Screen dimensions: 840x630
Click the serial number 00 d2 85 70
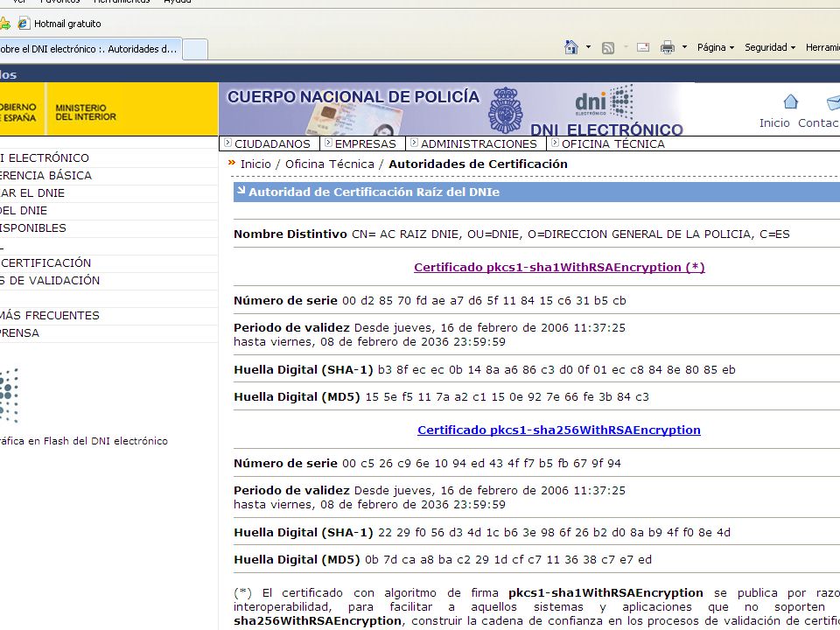coord(484,300)
